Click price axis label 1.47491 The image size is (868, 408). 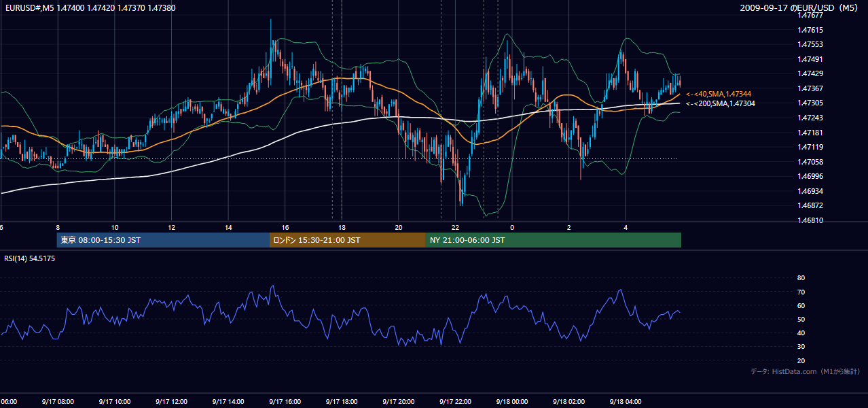[x=810, y=59]
